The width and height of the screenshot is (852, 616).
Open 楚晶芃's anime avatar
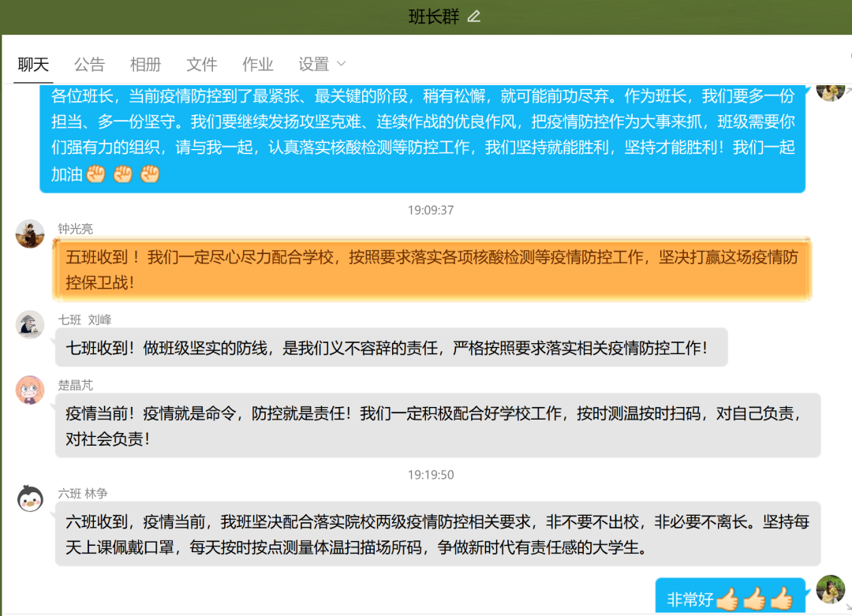click(x=30, y=390)
